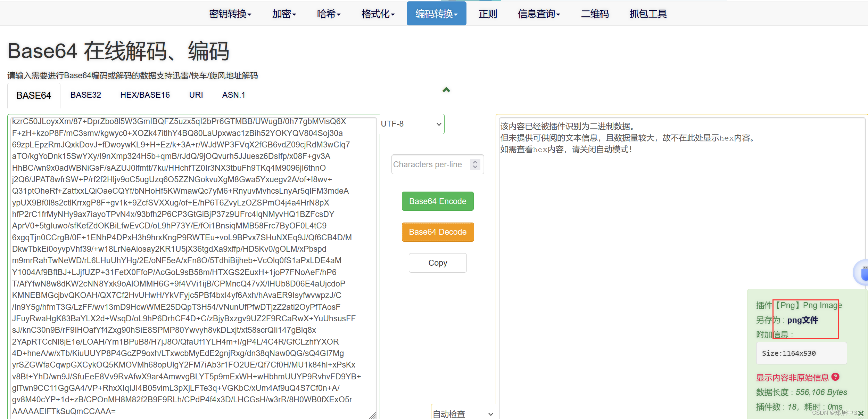The height and width of the screenshot is (419, 868).
Task: Collapse the panel using the green up arrow
Action: 446,90
